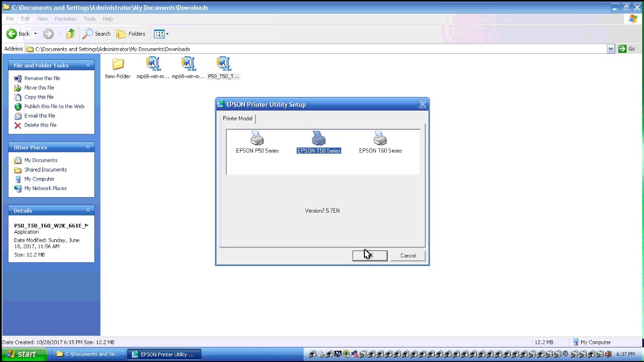
Task: Select the second mp68-win-m... installer file
Action: tap(188, 68)
